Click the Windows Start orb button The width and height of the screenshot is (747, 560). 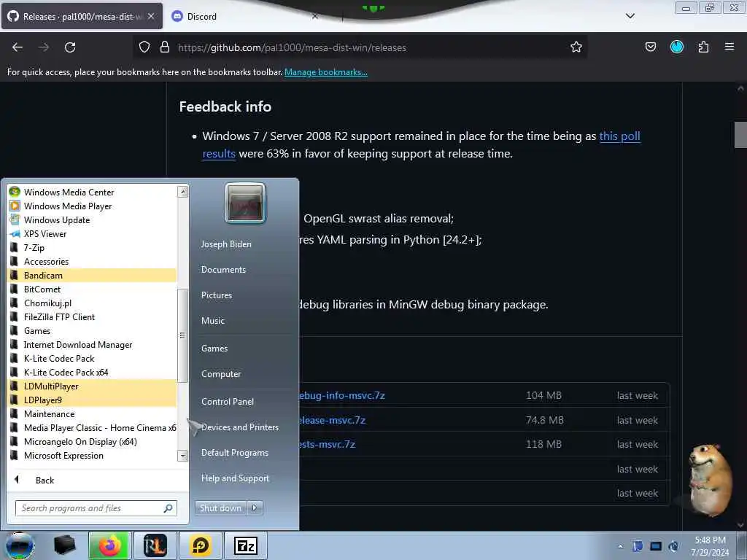(x=19, y=545)
